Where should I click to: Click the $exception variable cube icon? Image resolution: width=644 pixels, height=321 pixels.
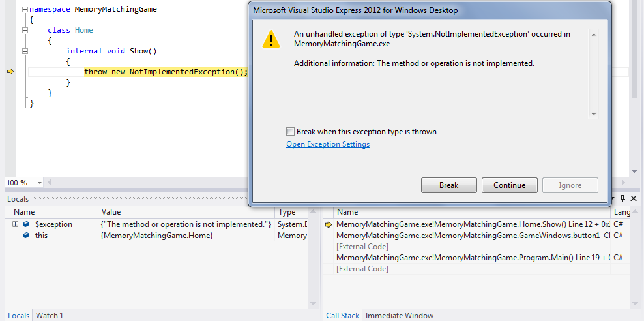tap(26, 224)
